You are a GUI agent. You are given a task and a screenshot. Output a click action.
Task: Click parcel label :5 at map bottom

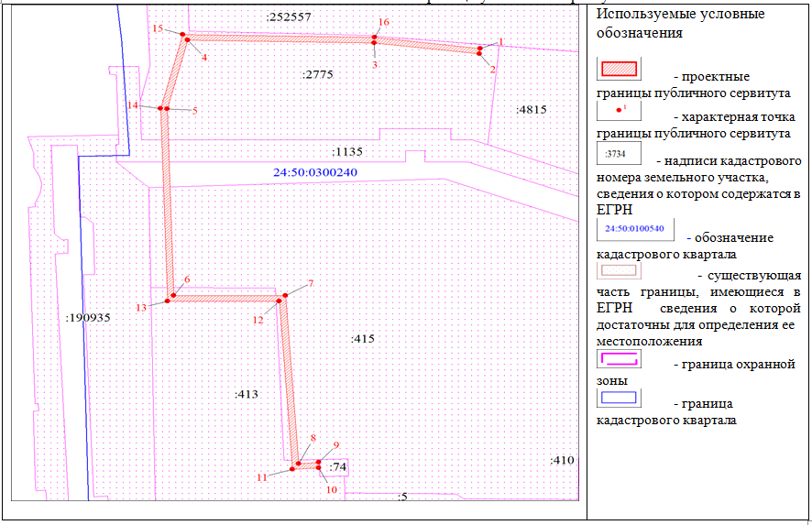click(x=402, y=497)
